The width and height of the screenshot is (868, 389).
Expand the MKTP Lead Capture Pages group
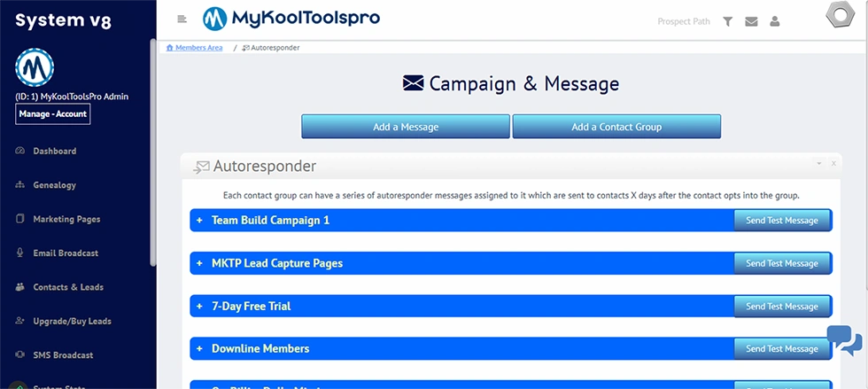[200, 263]
